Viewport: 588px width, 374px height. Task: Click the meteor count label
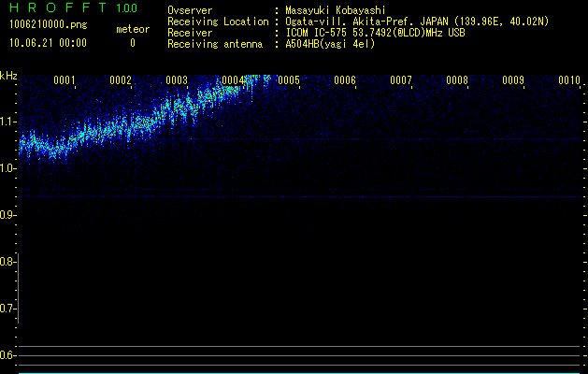coord(132,29)
